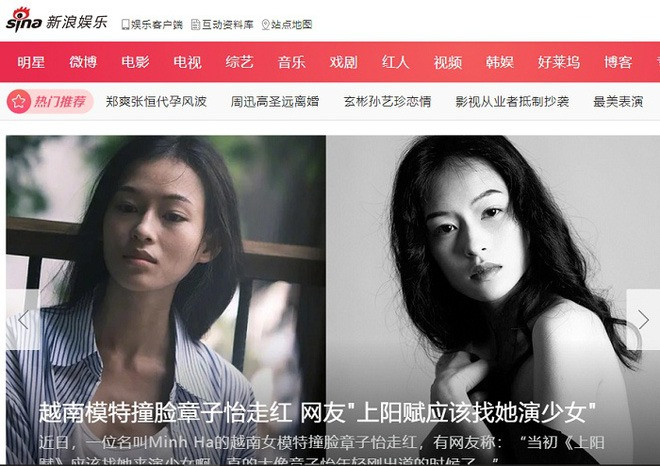The image size is (660, 466).
Task: Advance carousel with right arrow
Action: [643, 320]
